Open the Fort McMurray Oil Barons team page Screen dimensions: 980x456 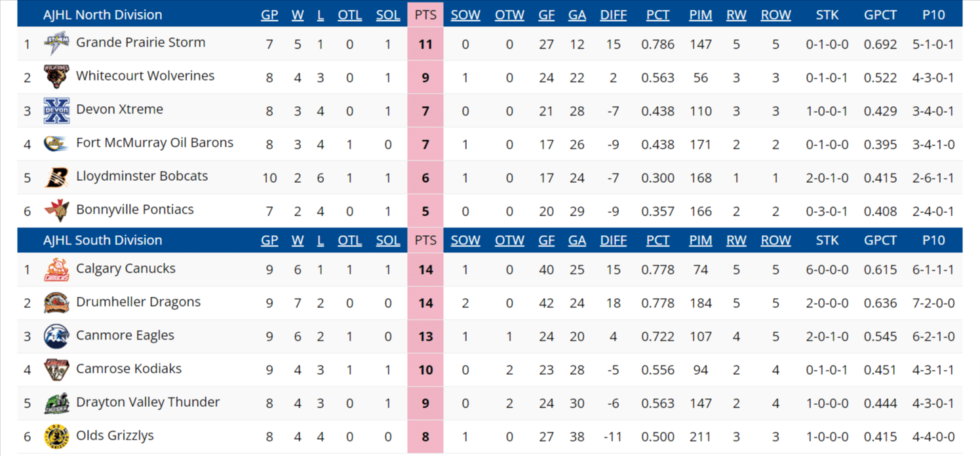pos(155,143)
